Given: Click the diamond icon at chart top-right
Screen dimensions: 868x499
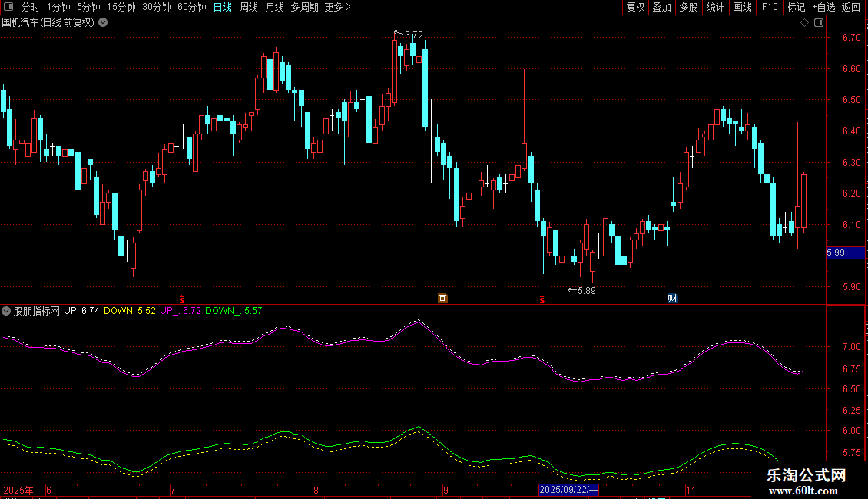Looking at the screenshot, I should pyautogui.click(x=805, y=23).
